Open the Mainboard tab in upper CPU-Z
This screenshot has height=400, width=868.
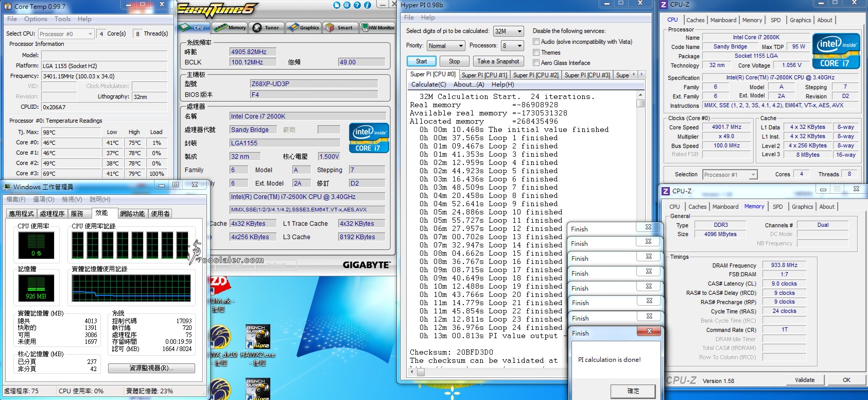tap(723, 20)
